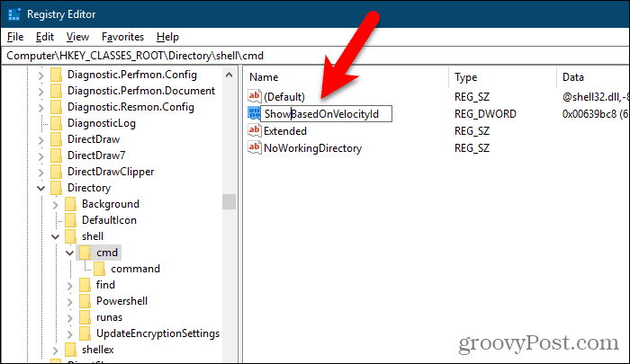Select the Powershell key label
The width and height of the screenshot is (630, 364).
tap(121, 301)
